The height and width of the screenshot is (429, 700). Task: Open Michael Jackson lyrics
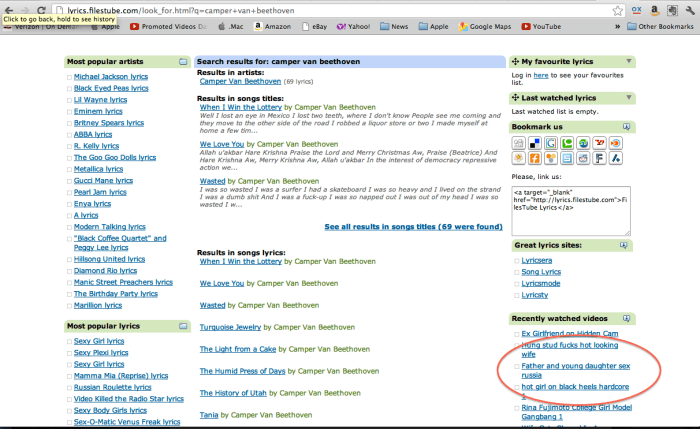tap(111, 77)
